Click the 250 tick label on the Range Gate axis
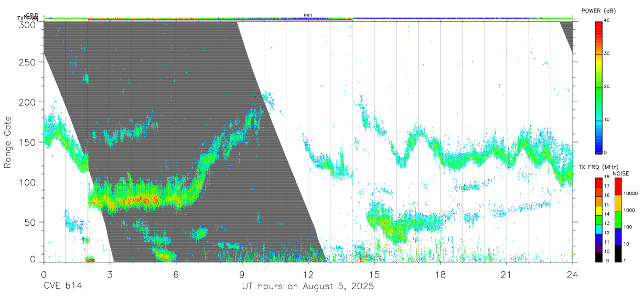 click(x=27, y=62)
